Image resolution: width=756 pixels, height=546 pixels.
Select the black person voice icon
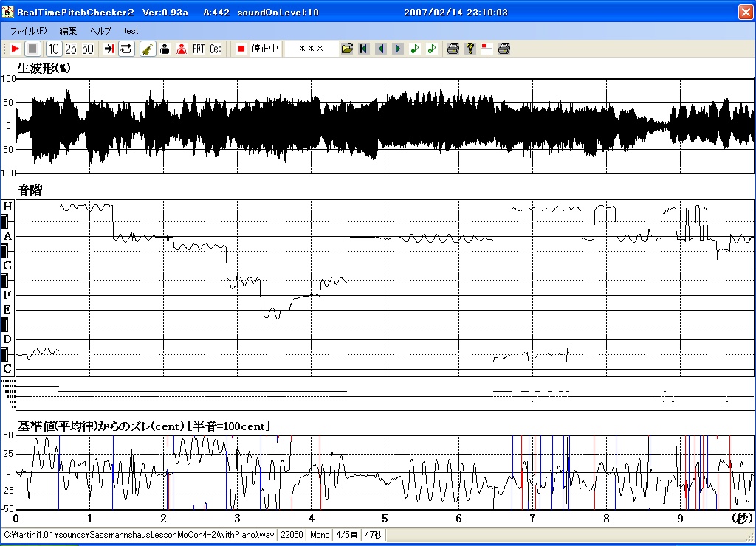(165, 49)
